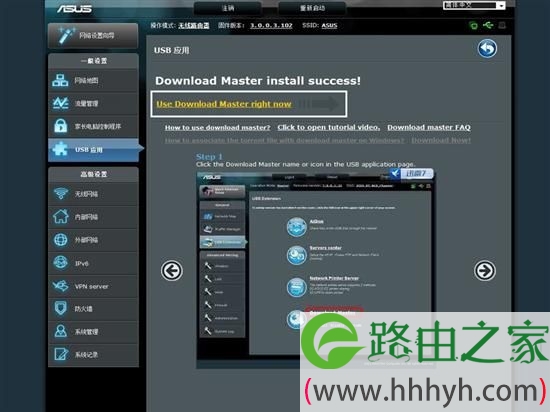Screen dimensions: 550x412
Task: Click Use Download Master right now link
Action: (x=224, y=104)
